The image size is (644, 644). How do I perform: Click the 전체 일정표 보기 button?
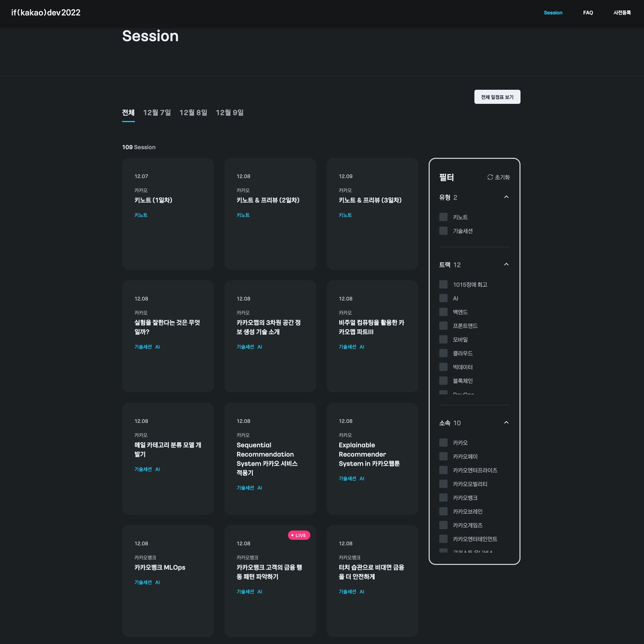coord(497,97)
